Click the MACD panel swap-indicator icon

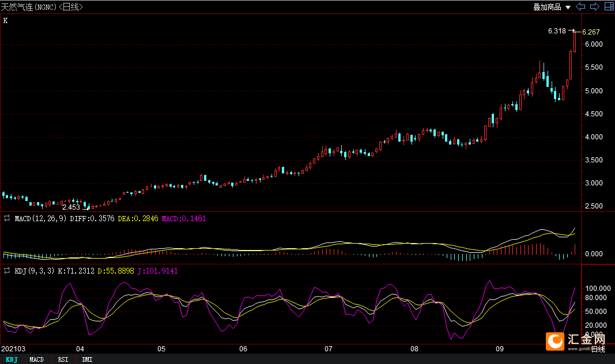(x=7, y=219)
